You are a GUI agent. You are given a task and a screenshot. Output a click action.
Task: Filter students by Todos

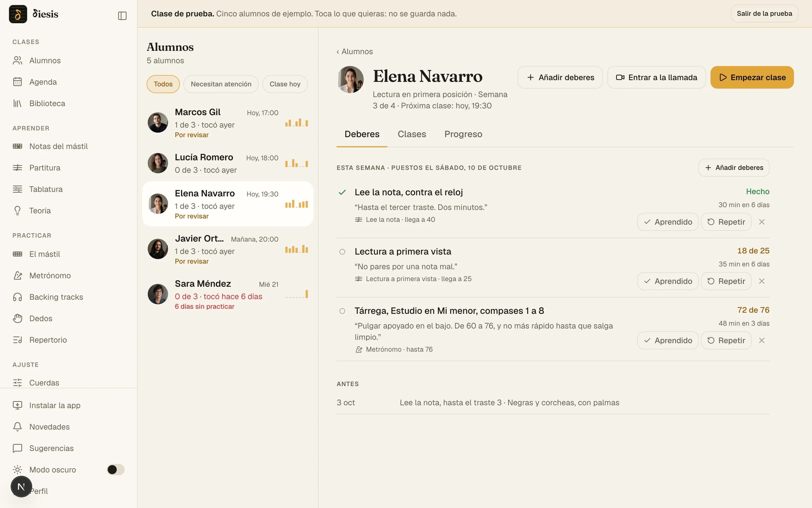click(163, 84)
